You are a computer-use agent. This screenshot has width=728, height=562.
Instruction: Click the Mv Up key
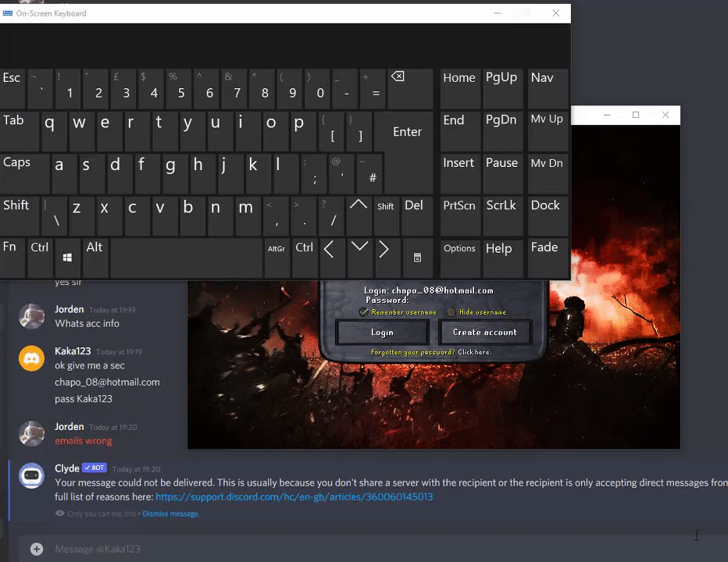[548, 131]
